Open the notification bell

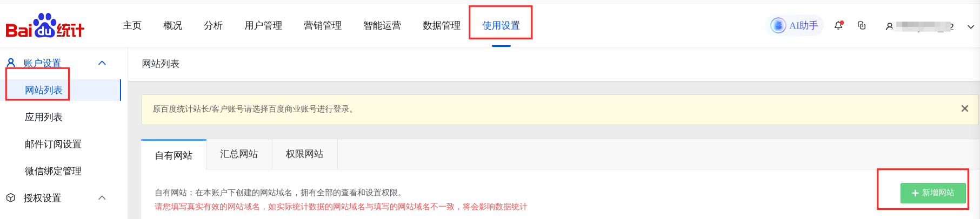coord(839,25)
